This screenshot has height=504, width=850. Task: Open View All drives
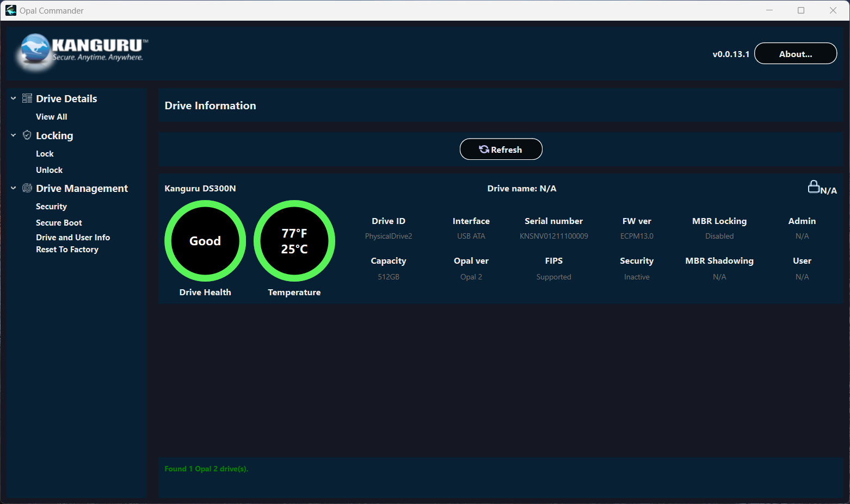coord(52,117)
